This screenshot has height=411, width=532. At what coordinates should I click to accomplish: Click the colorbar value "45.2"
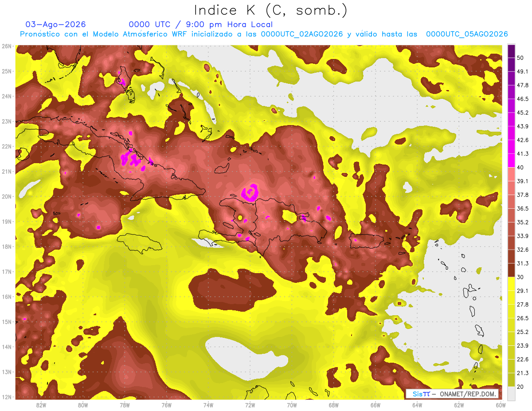522,113
